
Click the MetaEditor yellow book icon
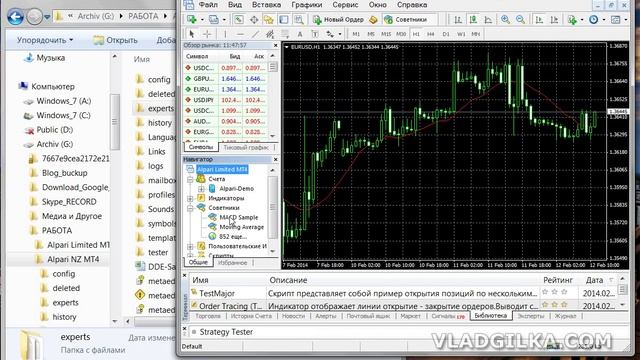click(x=373, y=20)
